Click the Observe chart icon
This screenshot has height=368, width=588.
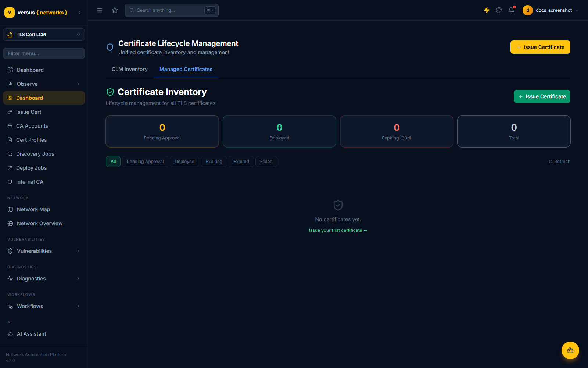point(10,84)
